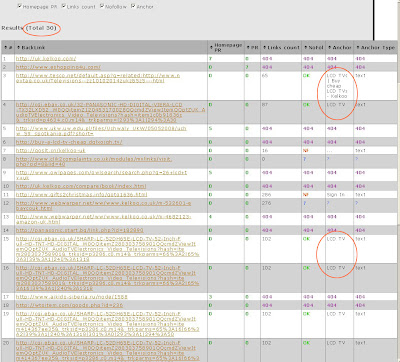
Task: Open the ashoppinp4u.com backlink in row 2
Action: pos(58,67)
